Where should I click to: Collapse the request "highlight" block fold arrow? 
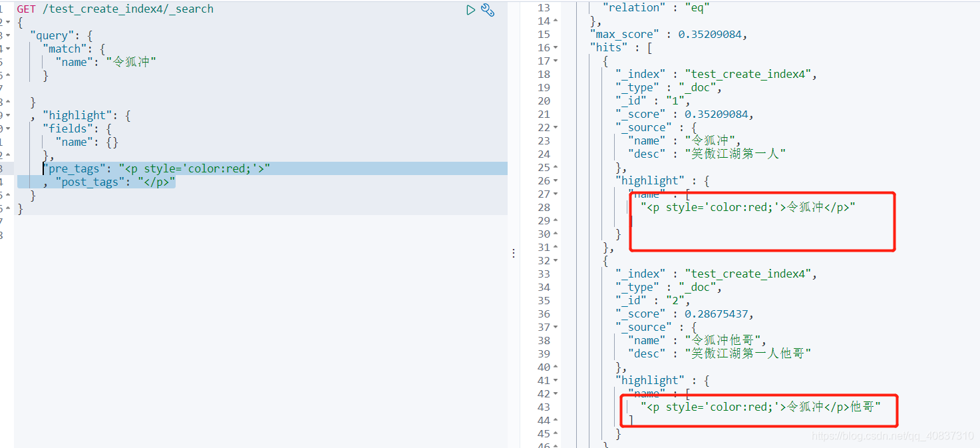pyautogui.click(x=7, y=115)
